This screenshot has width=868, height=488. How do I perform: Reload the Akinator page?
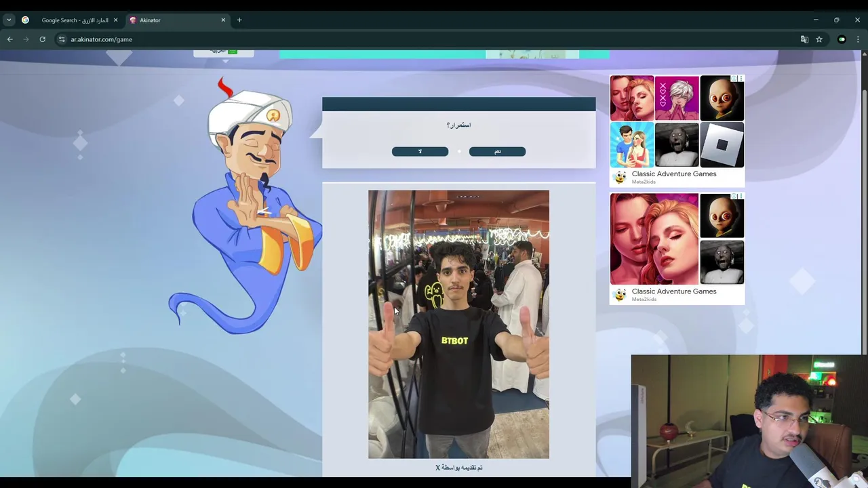[42, 39]
